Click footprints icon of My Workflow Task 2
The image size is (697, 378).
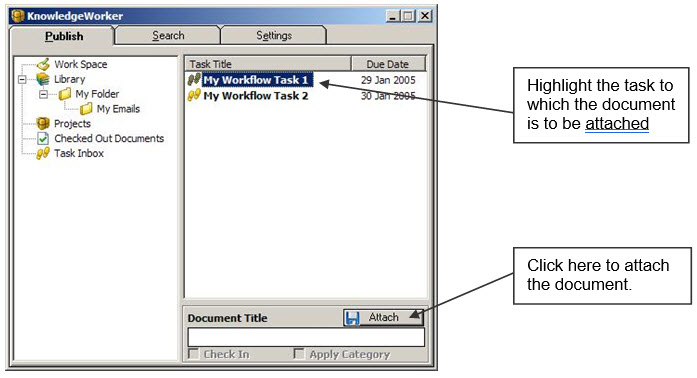tap(194, 95)
